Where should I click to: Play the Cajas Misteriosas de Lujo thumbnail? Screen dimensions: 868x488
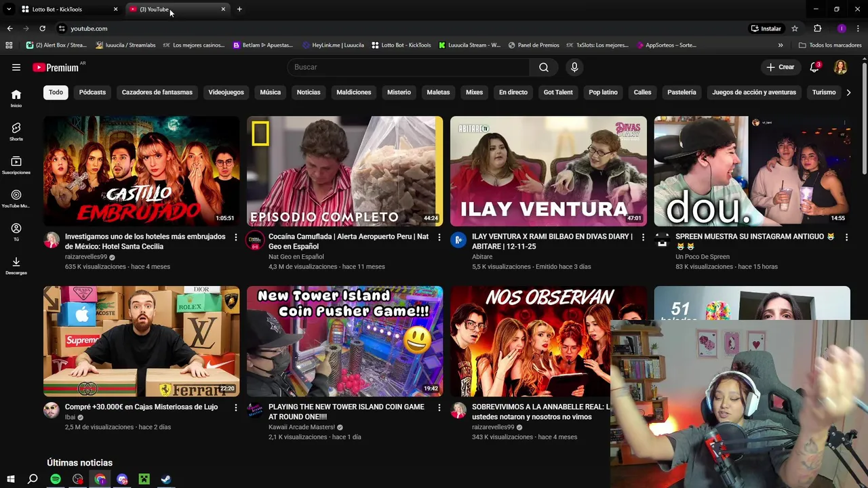(x=142, y=341)
